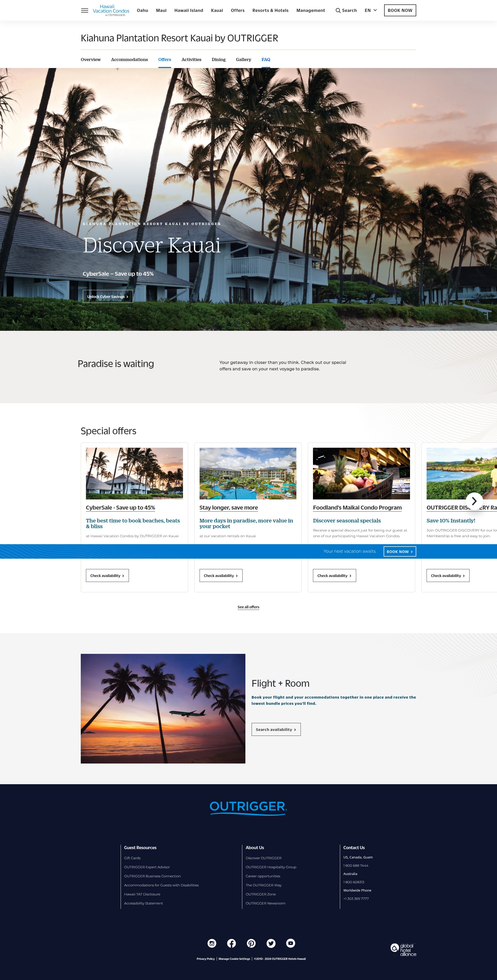
Task: Open the Management menu item
Action: point(311,10)
